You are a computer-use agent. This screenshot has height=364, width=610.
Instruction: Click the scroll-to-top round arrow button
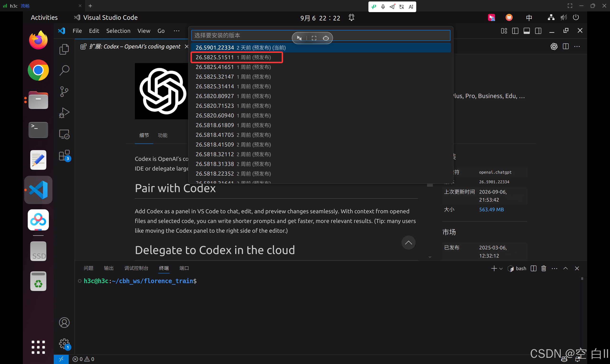click(408, 243)
